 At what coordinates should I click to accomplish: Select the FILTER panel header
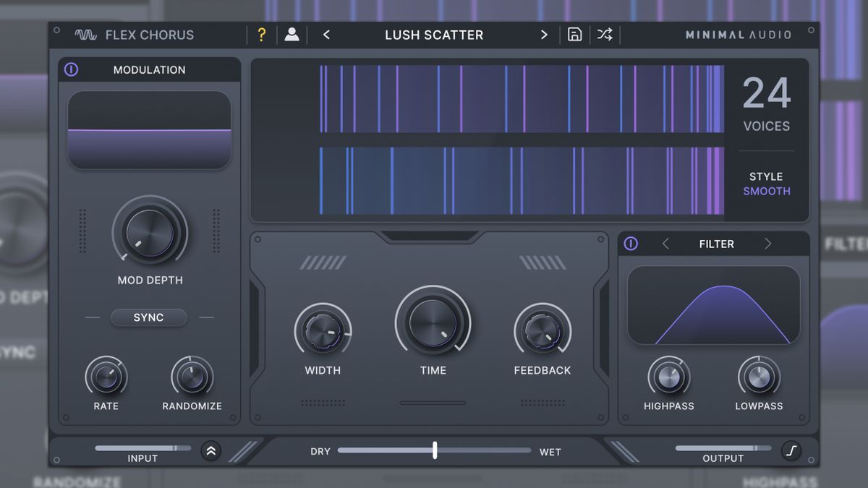pos(716,244)
